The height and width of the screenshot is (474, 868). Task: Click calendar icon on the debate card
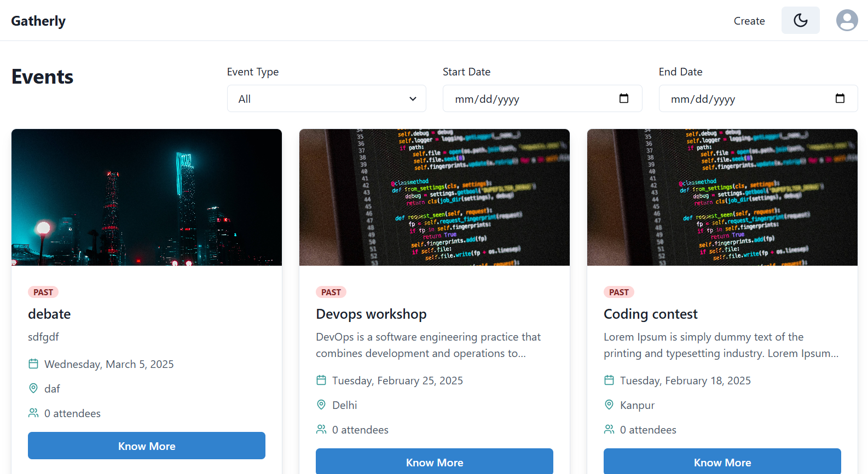[x=33, y=364]
